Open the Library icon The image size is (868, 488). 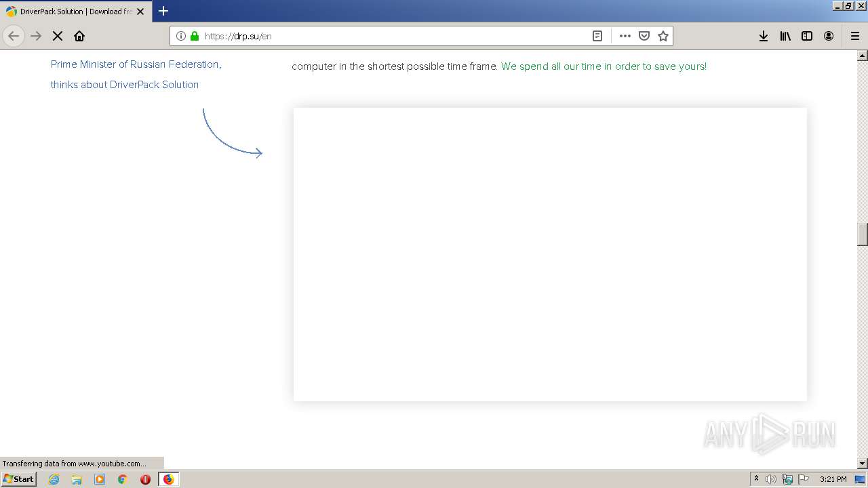pos(785,36)
